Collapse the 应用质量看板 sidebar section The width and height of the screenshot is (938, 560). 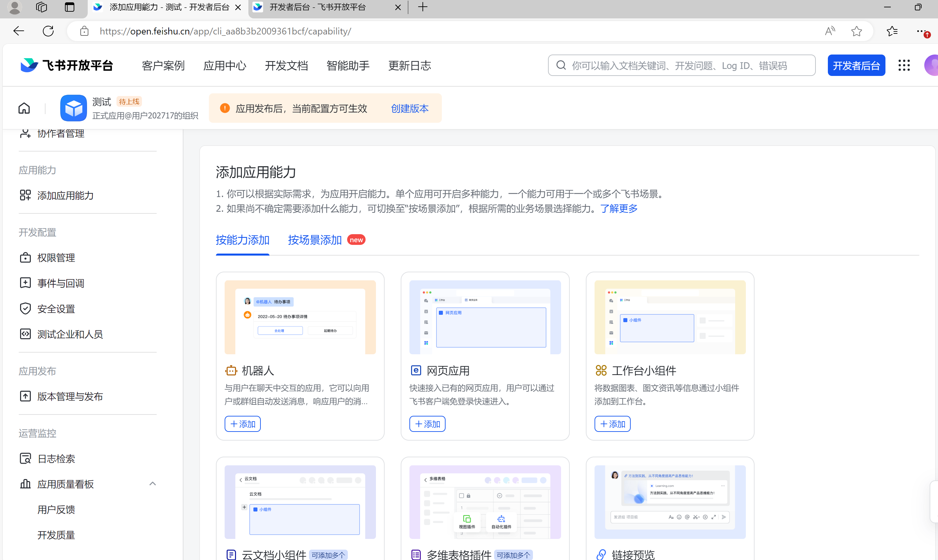coord(153,484)
